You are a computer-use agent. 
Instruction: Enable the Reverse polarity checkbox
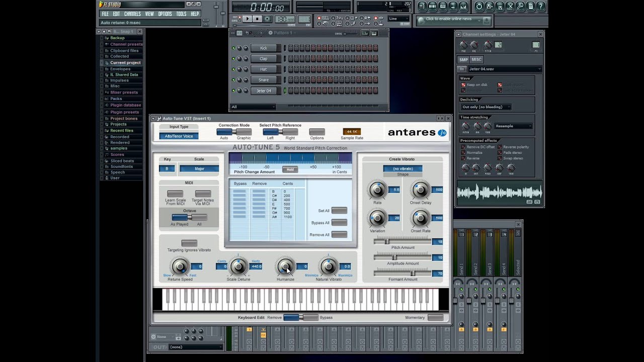(500, 147)
